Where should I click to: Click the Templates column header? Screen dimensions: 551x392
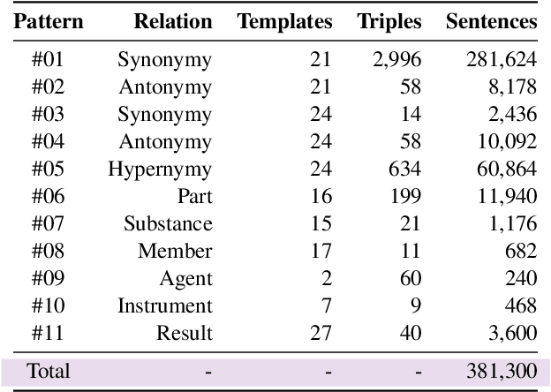pos(284,21)
